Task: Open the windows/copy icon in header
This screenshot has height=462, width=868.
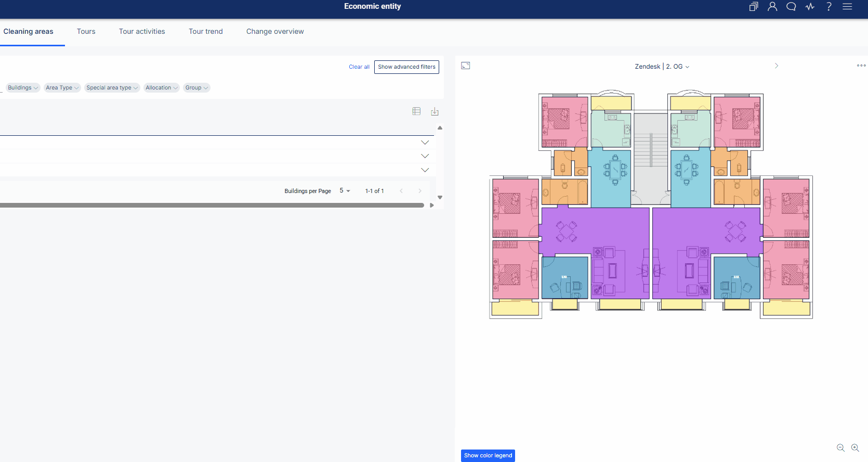Action: (754, 7)
